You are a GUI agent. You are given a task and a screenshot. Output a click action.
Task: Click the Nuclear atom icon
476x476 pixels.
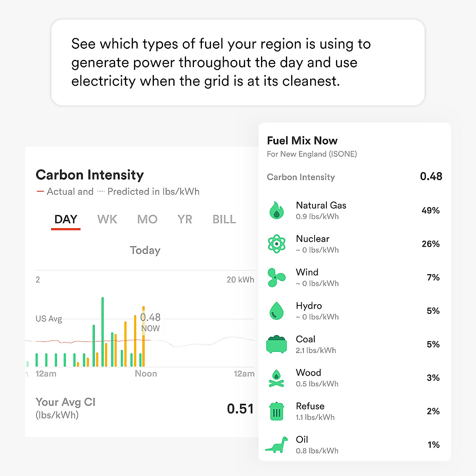pyautogui.click(x=276, y=244)
